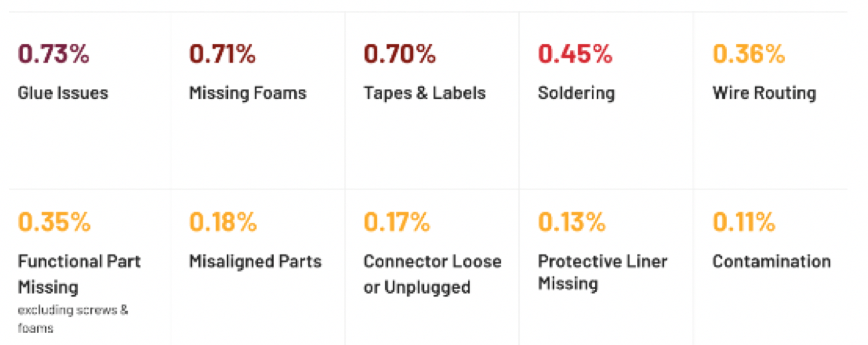The width and height of the screenshot is (868, 345).
Task: Click the 0.17% Connector Loose value
Action: (x=397, y=222)
